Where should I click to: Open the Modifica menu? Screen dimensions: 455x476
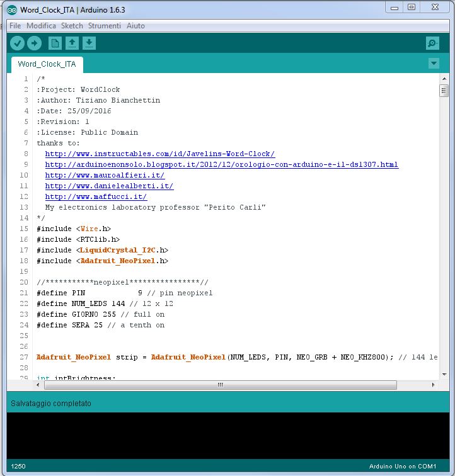pyautogui.click(x=42, y=26)
